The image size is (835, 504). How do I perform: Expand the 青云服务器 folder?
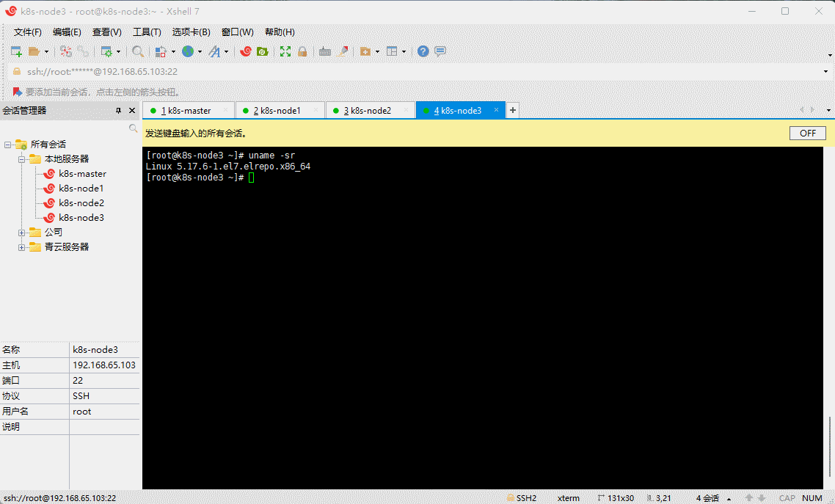pyautogui.click(x=21, y=247)
